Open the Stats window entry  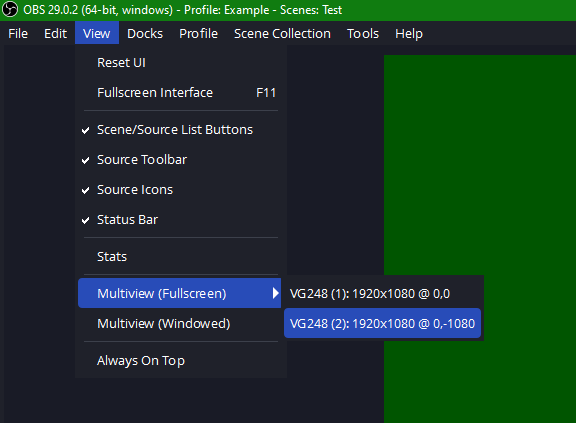[x=180, y=257]
